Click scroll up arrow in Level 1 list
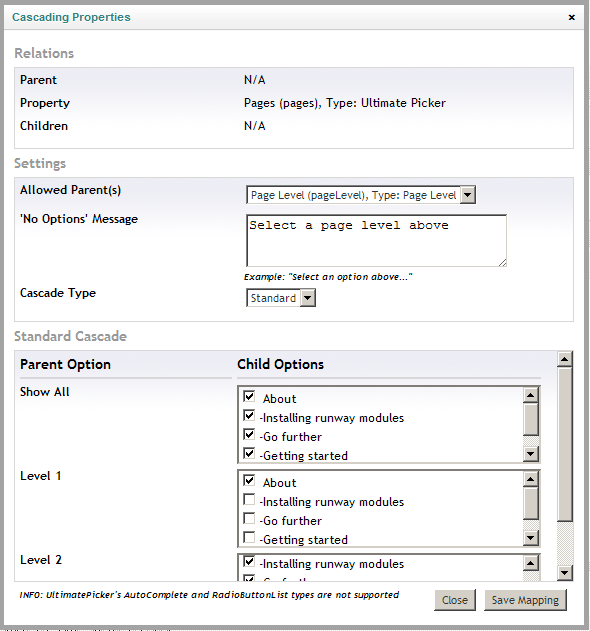Viewport: 590px width, 631px height. tap(530, 479)
